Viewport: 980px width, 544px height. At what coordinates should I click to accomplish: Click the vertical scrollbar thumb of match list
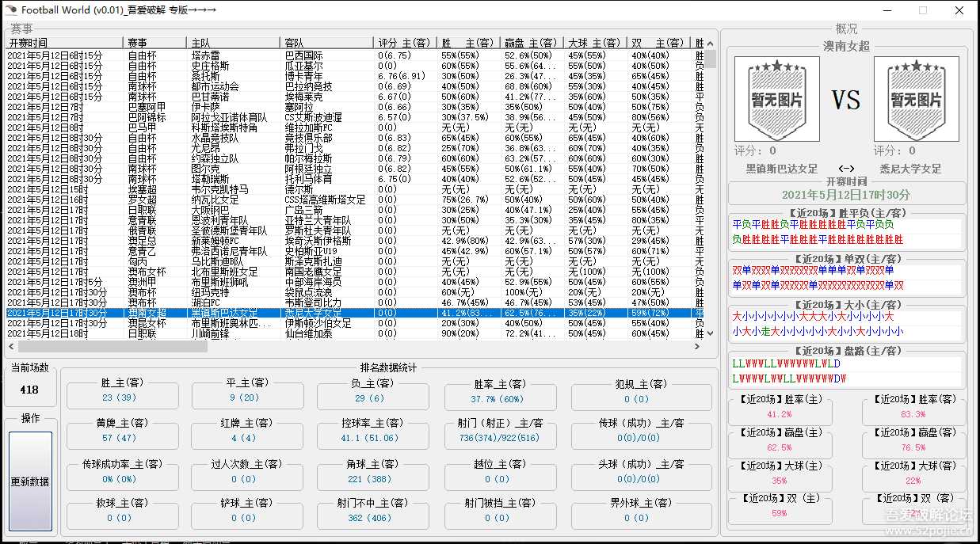711,59
